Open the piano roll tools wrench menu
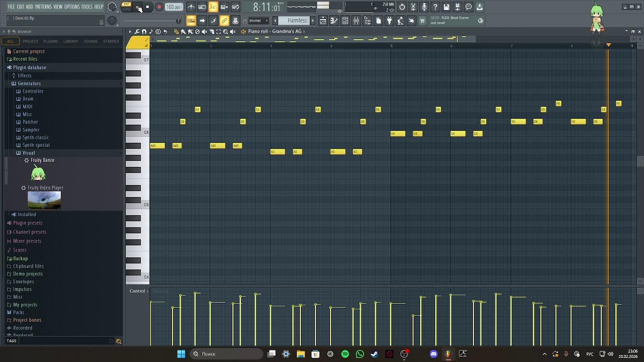 pos(137,32)
